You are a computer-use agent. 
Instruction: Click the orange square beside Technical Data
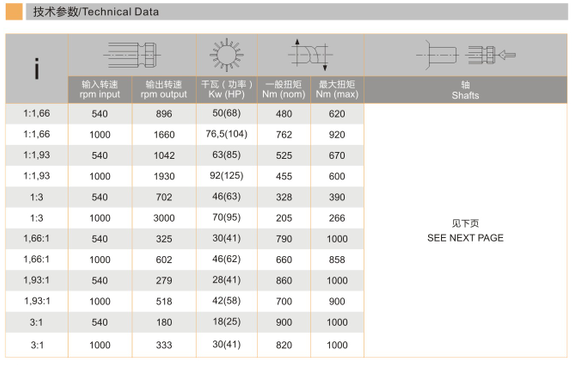[x=14, y=11]
